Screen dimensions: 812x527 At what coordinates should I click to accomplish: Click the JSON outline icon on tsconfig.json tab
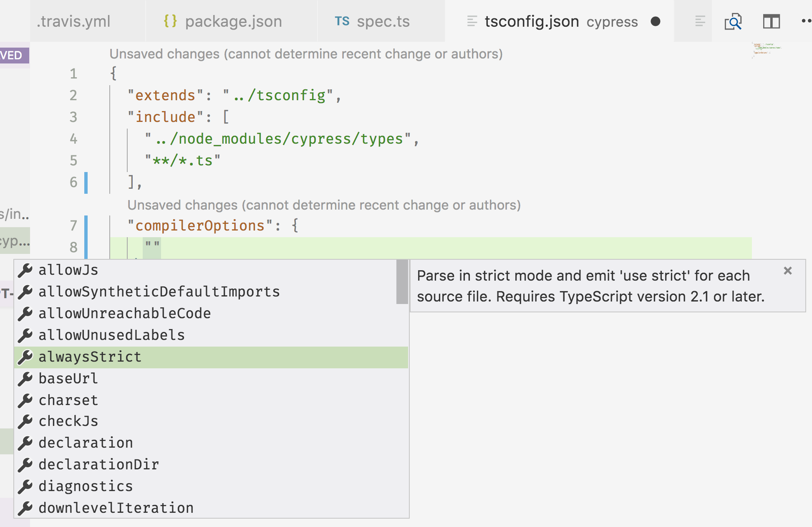coord(471,21)
